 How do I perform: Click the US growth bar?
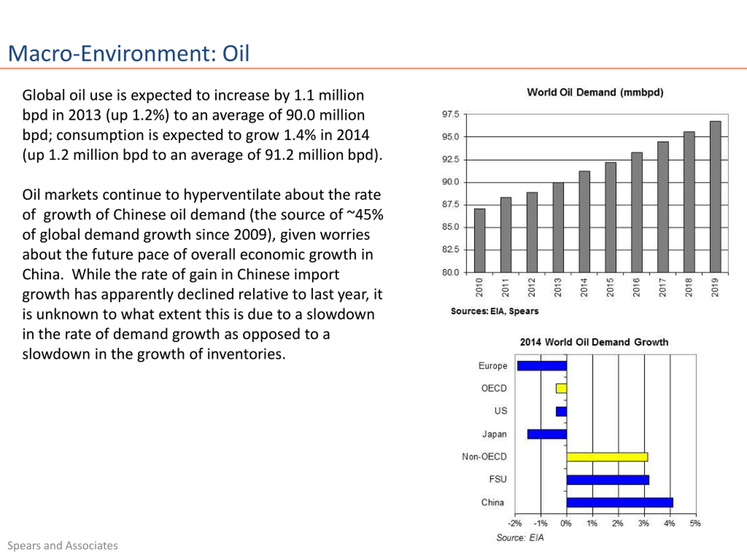561,411
